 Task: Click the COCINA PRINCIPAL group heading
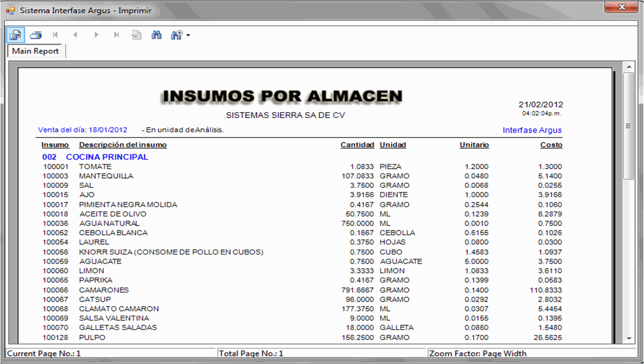point(107,157)
